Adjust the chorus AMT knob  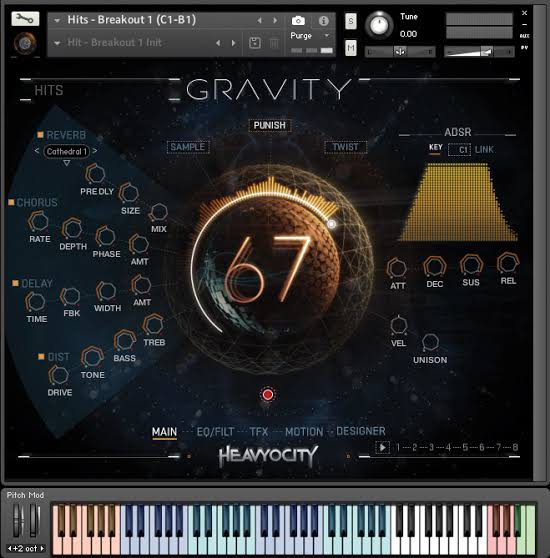pyautogui.click(x=139, y=244)
